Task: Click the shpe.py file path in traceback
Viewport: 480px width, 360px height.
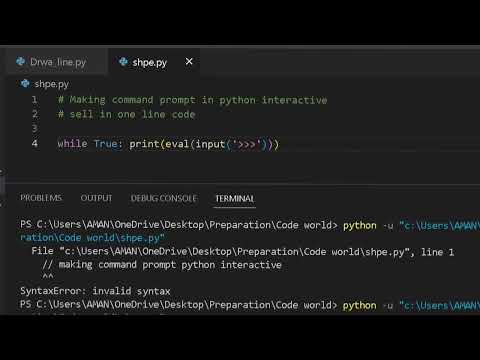Action: click(x=234, y=252)
